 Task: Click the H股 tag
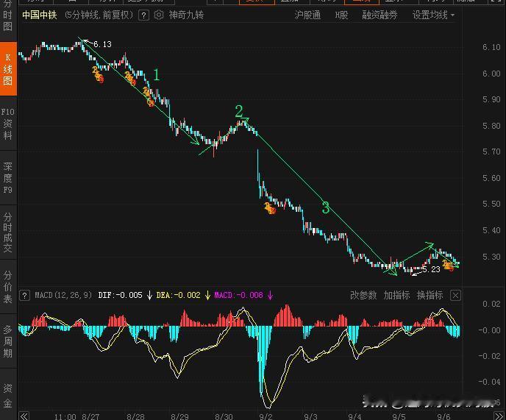coord(341,15)
